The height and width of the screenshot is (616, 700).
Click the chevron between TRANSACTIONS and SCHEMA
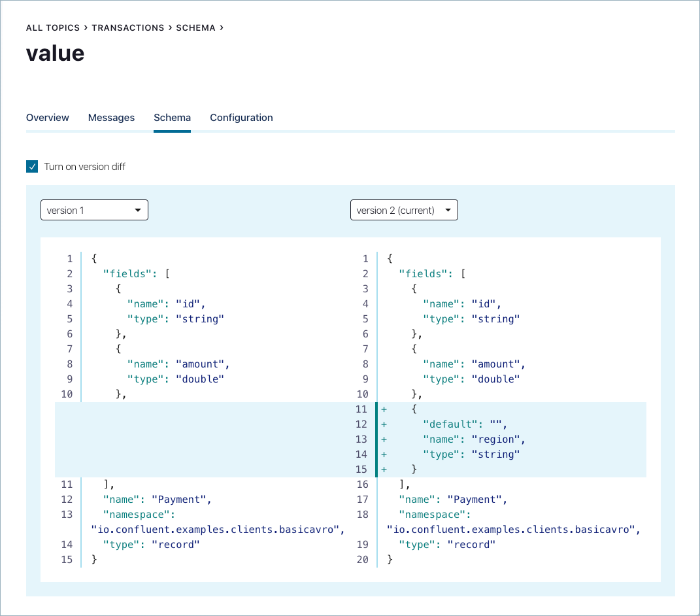(169, 27)
